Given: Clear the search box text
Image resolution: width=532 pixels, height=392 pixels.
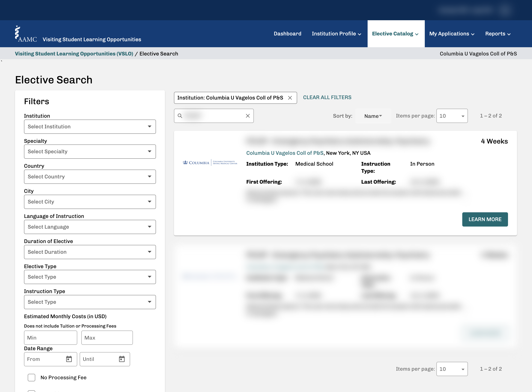Looking at the screenshot, I should (248, 116).
